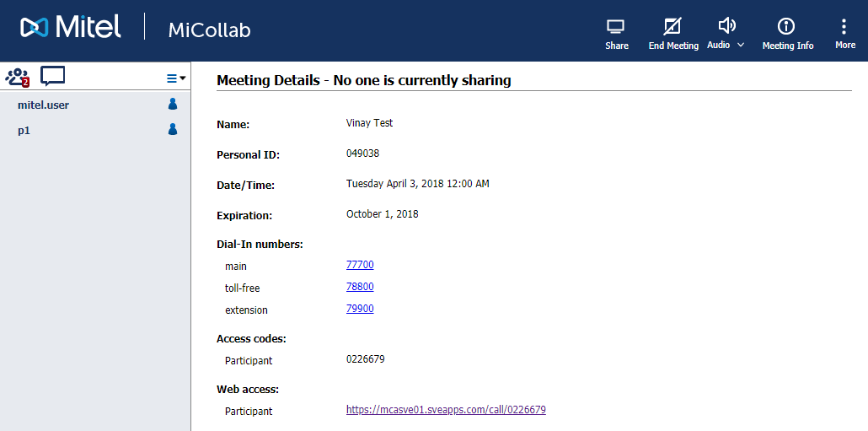This screenshot has width=868, height=431.
Task: Click the Mitel logo
Action: click(x=71, y=29)
